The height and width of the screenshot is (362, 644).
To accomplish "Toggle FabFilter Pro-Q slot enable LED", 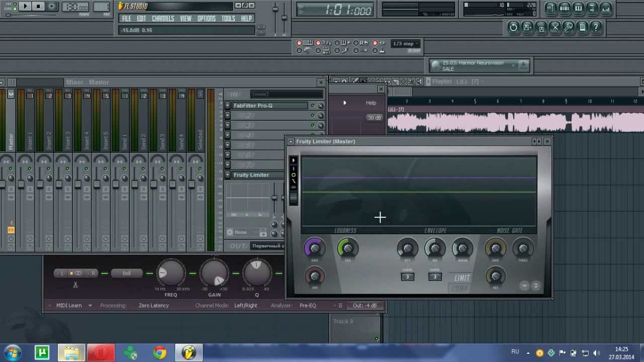I will pyautogui.click(x=312, y=106).
